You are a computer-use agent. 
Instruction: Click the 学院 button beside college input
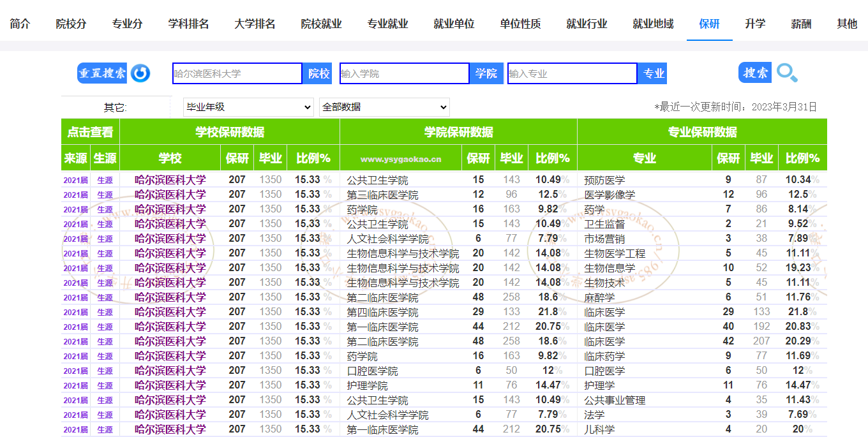pos(486,73)
